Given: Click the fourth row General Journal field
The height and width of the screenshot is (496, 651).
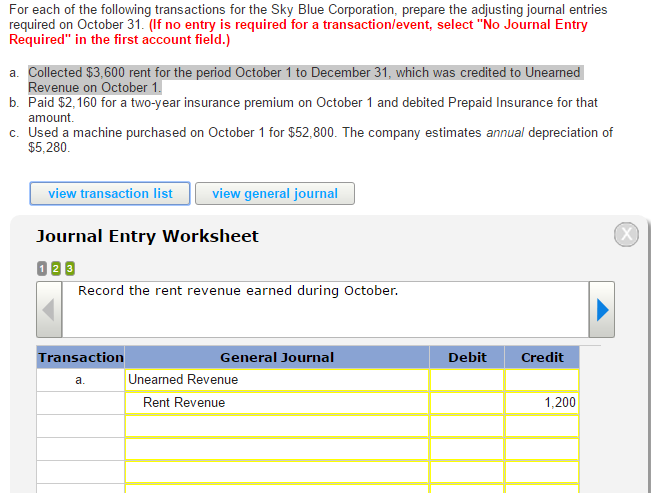Looking at the screenshot, I should point(277,449).
